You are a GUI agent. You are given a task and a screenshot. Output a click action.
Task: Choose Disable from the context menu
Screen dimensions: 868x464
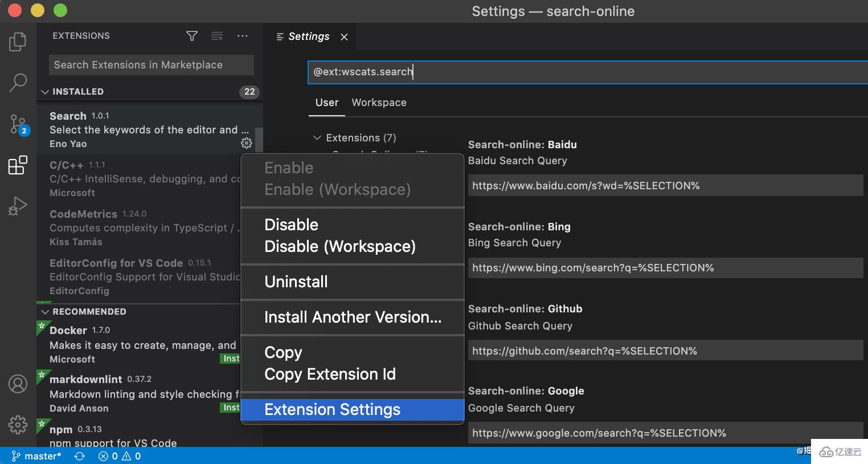[353, 225]
